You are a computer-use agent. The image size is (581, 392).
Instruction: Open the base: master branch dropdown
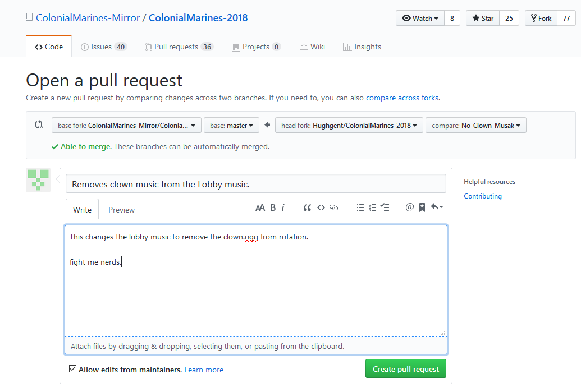tap(232, 126)
